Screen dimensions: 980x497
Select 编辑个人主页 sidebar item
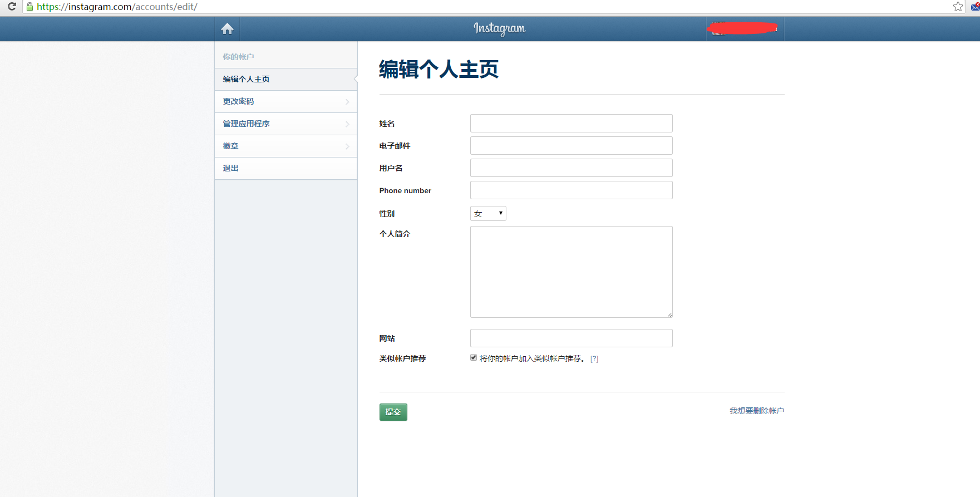click(285, 79)
